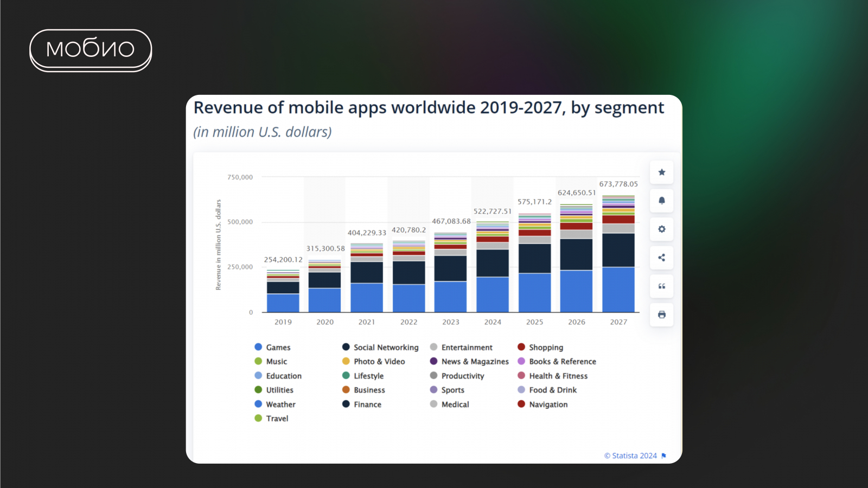The height and width of the screenshot is (488, 868).
Task: Click the Мобио logo
Action: click(91, 49)
